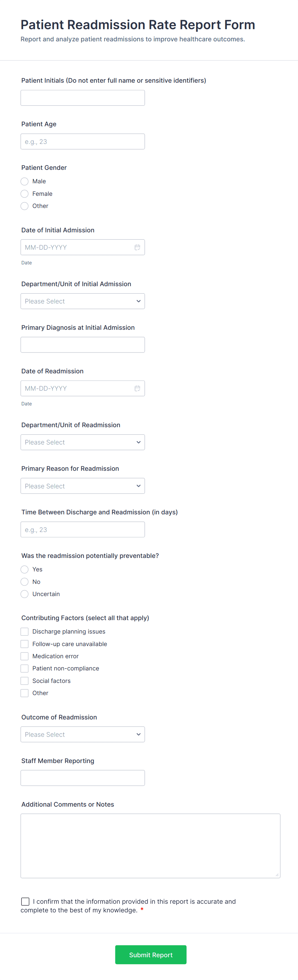
Task: Check the Medication error contributing factor
Action: (25, 656)
